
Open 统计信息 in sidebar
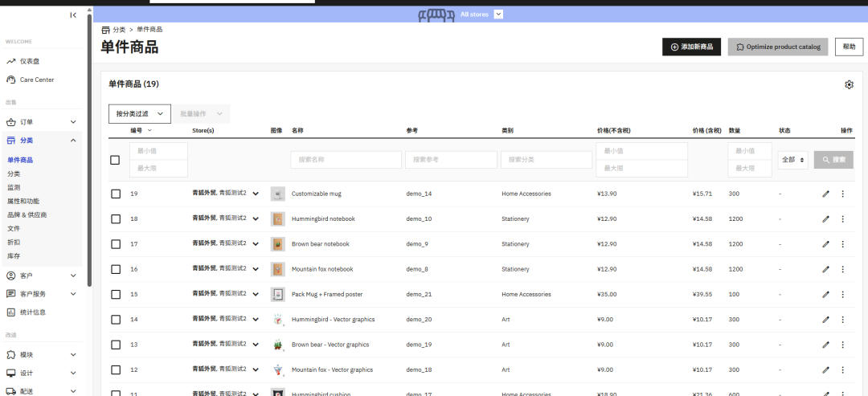point(33,312)
